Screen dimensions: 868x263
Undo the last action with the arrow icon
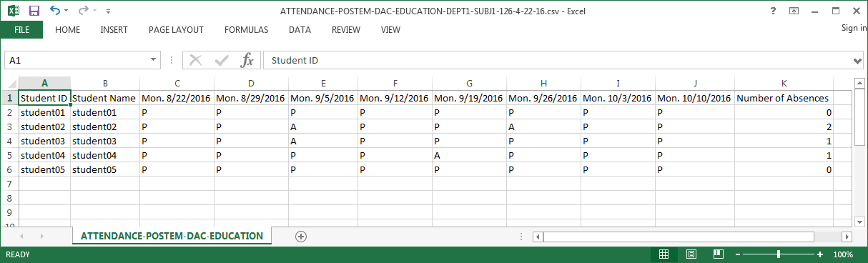click(x=55, y=11)
